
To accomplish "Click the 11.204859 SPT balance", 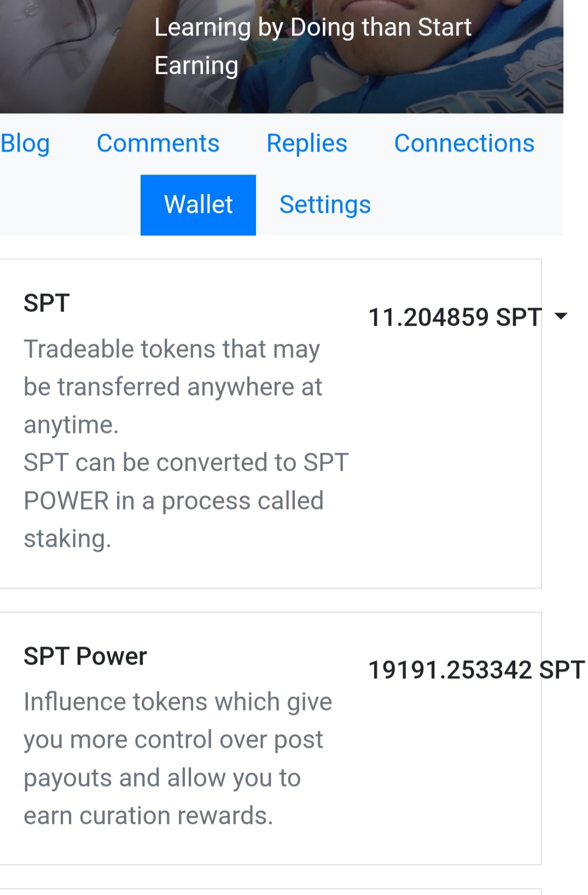I will click(455, 317).
